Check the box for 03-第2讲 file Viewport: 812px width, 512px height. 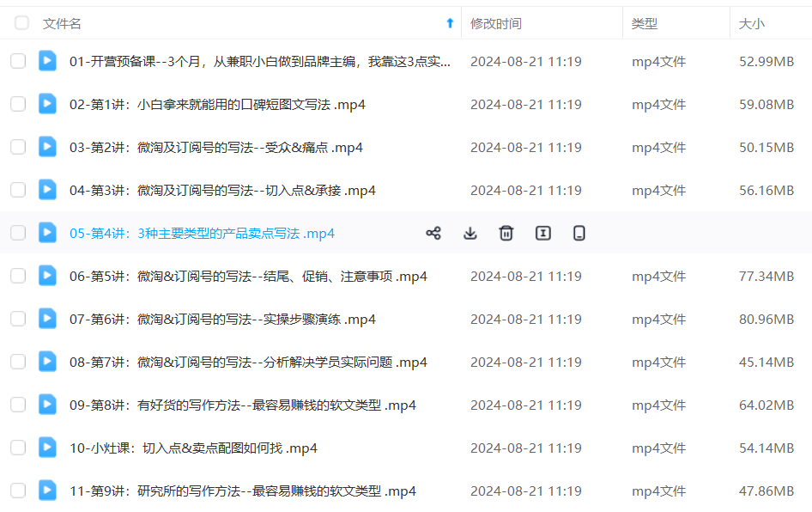18,147
